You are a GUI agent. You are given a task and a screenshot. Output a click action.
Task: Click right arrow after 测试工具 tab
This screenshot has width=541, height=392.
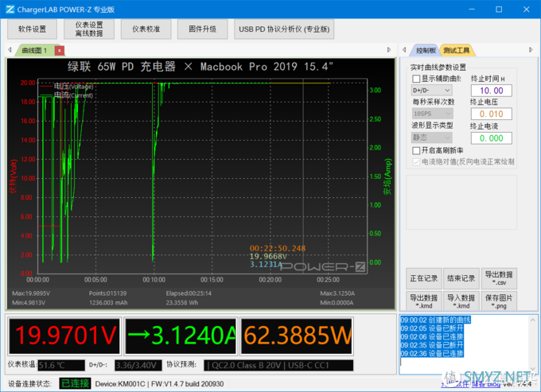click(x=531, y=50)
